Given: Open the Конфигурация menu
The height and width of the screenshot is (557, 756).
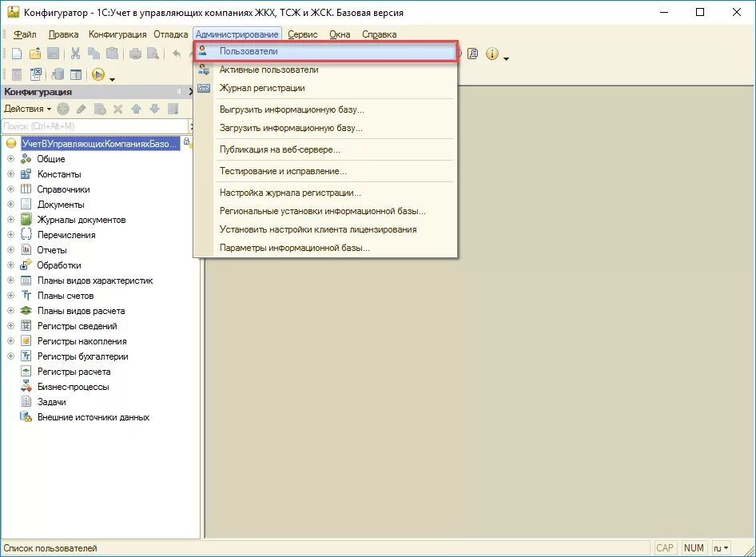Looking at the screenshot, I should [x=117, y=34].
